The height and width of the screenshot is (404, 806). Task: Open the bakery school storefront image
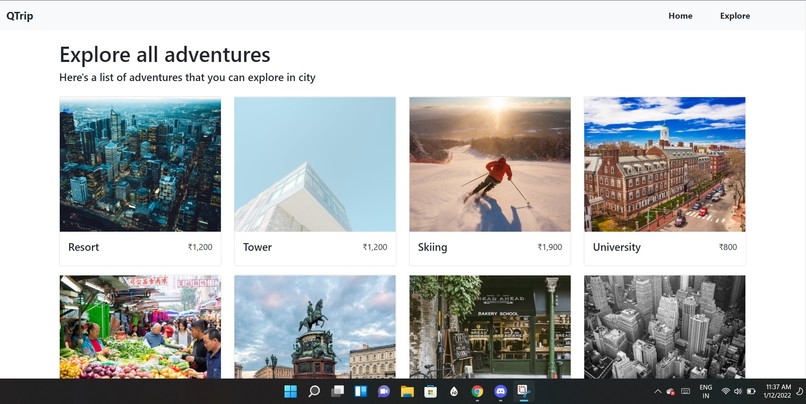(x=490, y=327)
